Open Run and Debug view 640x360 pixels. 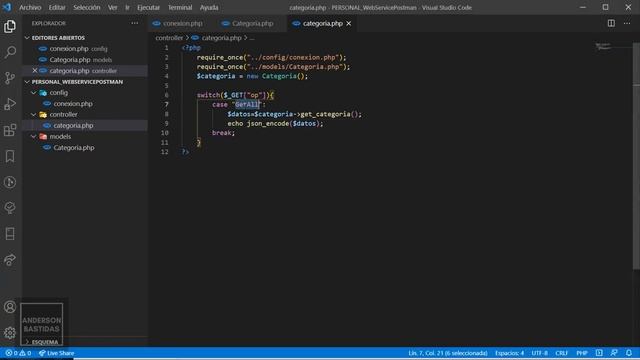coord(10,104)
